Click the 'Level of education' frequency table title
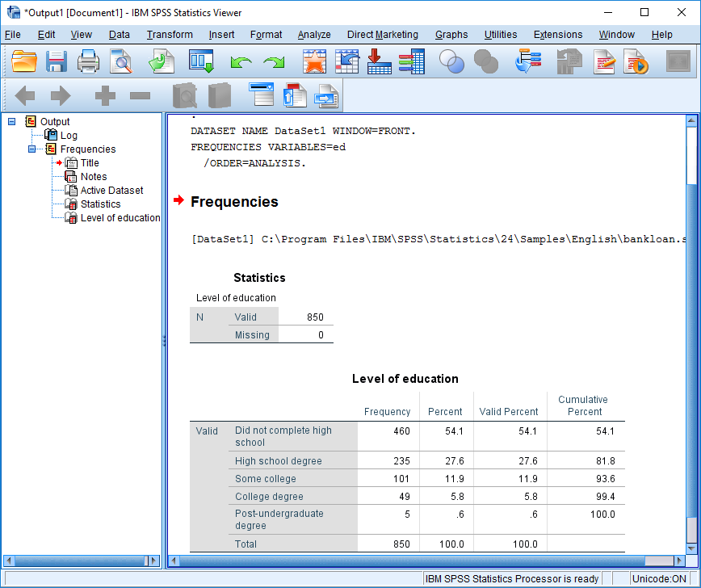The image size is (701, 588). (x=405, y=379)
